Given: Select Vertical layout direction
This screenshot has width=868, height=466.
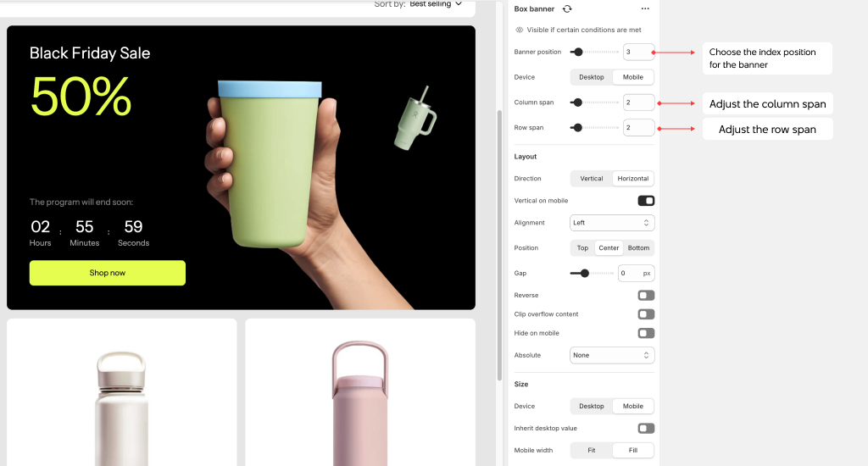Looking at the screenshot, I should tap(592, 179).
